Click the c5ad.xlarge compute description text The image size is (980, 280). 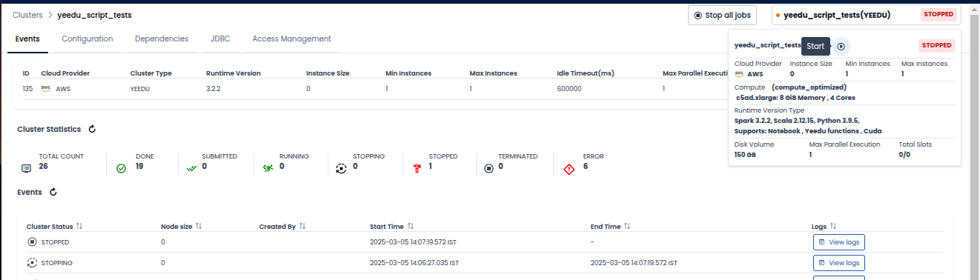tap(797, 98)
